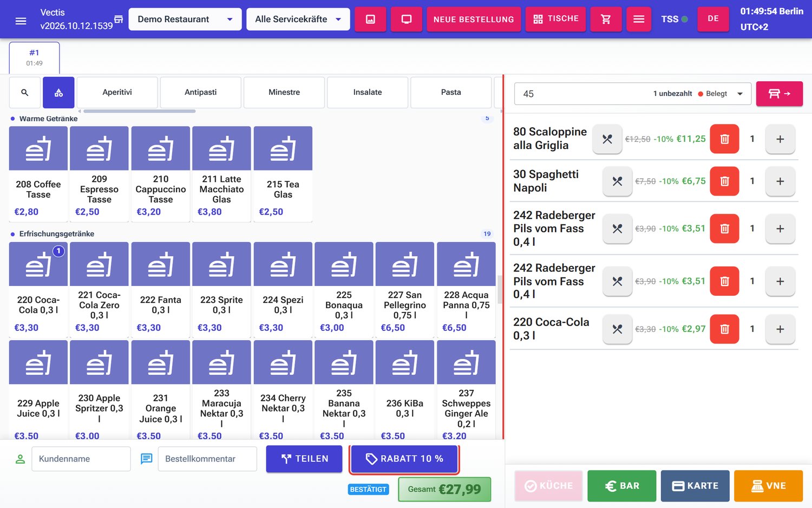Click the orange VNE button
This screenshot has height=508, width=812.
(769, 486)
